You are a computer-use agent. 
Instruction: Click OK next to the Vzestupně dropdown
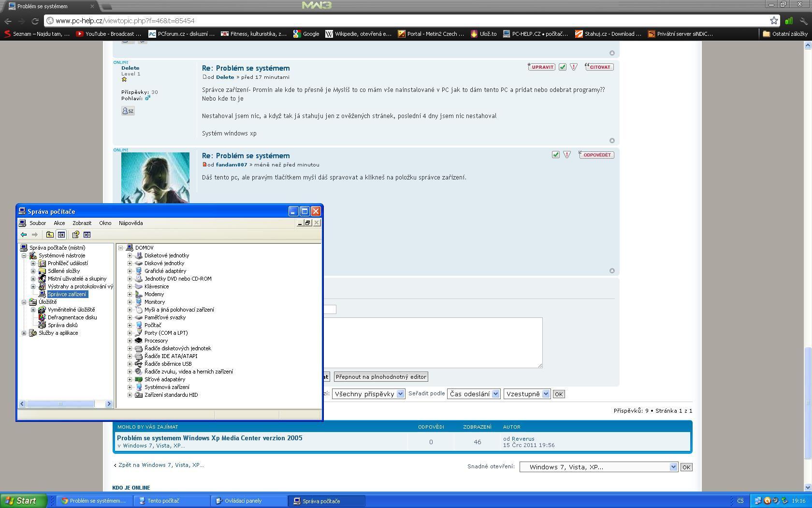tap(559, 394)
